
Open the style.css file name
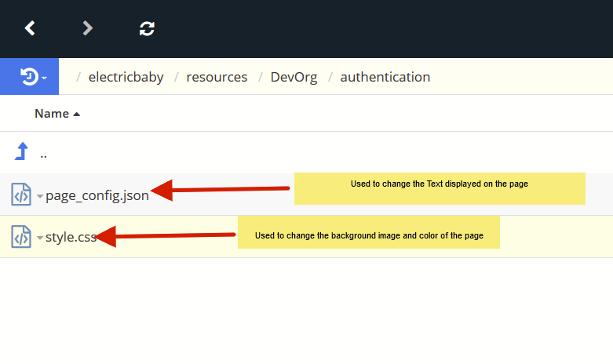coord(71,237)
